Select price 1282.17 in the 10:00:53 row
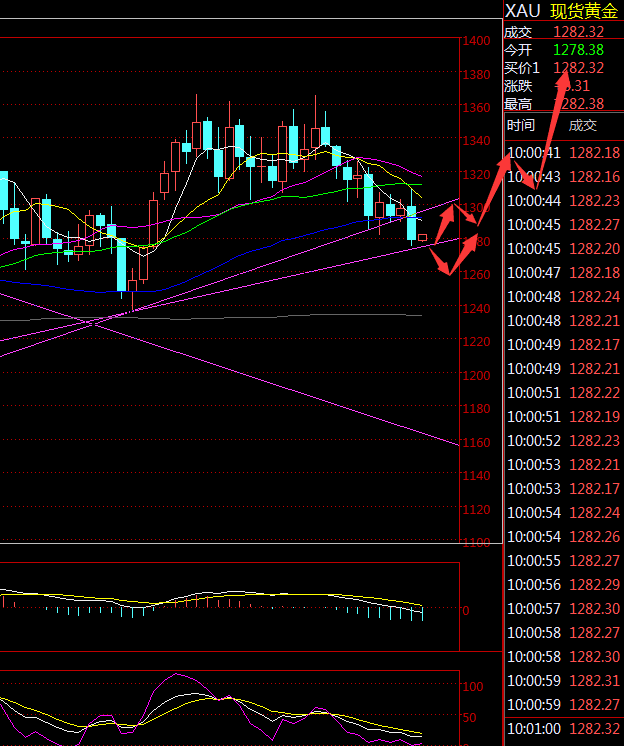The image size is (624, 746). tap(595, 489)
